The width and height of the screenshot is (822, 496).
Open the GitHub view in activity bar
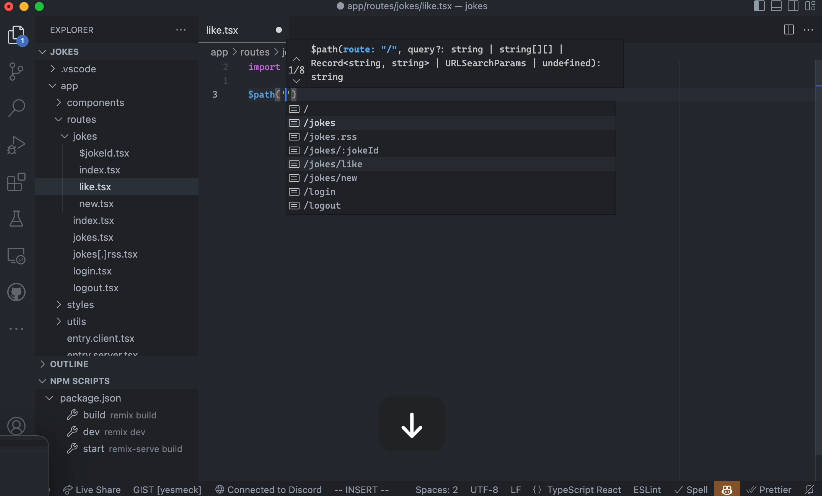(x=16, y=292)
